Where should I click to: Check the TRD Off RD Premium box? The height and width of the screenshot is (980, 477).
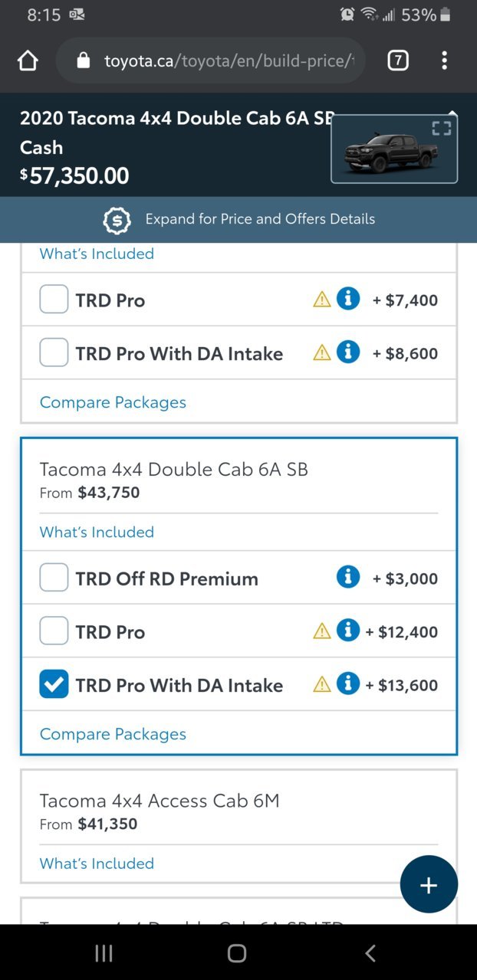[x=54, y=578]
